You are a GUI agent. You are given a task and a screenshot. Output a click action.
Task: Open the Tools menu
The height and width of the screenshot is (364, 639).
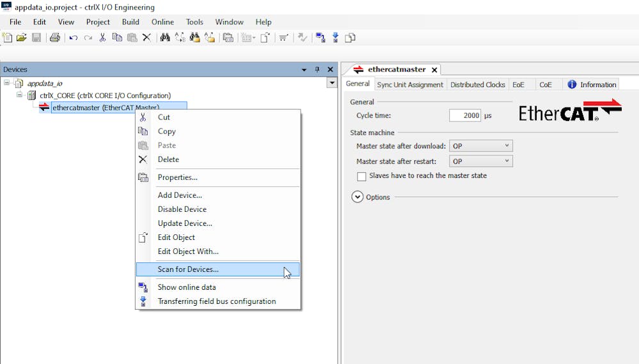[194, 22]
